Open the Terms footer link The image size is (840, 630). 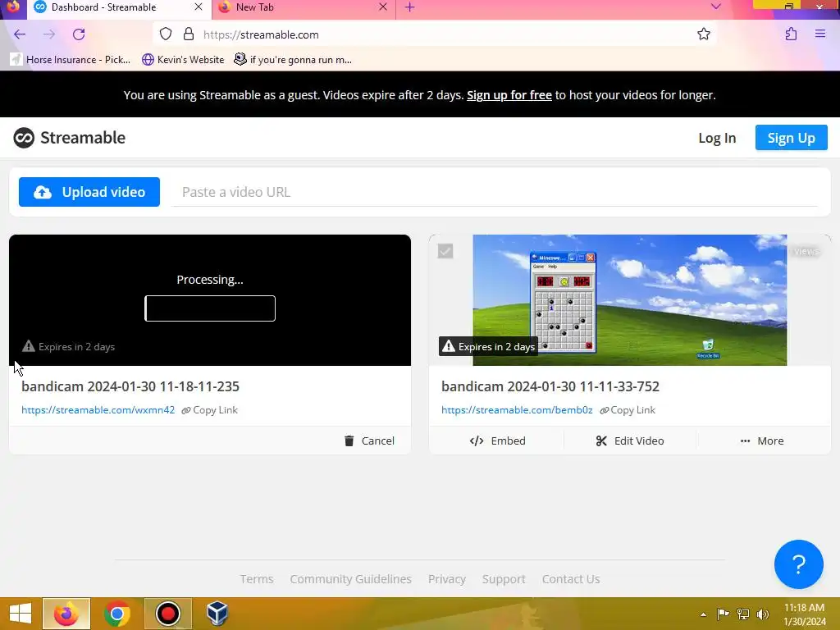257,579
